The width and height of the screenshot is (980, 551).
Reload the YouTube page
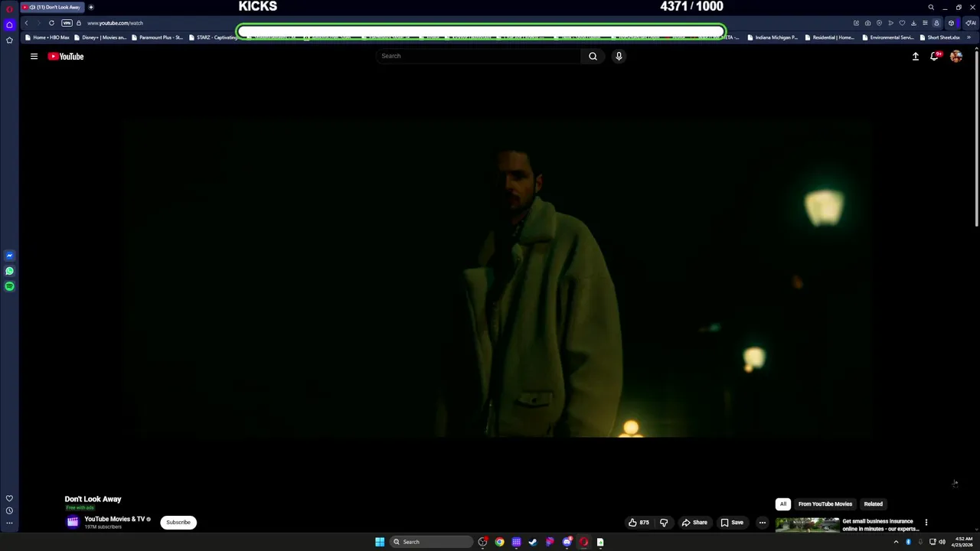[51, 23]
